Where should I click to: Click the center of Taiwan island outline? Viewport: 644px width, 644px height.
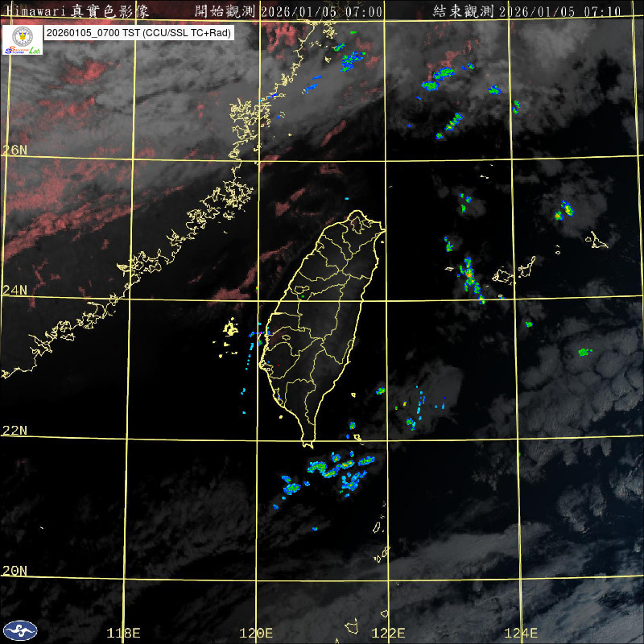click(x=326, y=322)
